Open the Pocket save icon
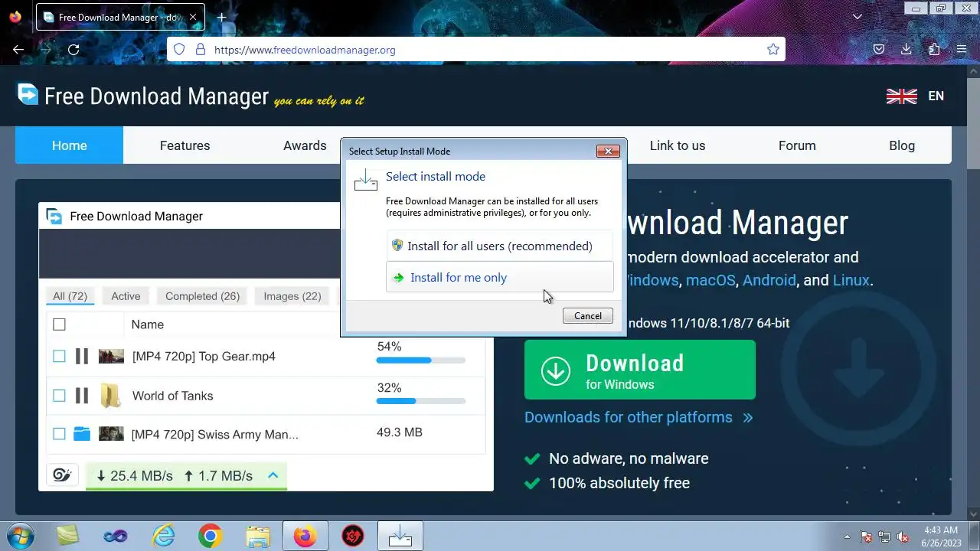980x551 pixels. pos(879,50)
